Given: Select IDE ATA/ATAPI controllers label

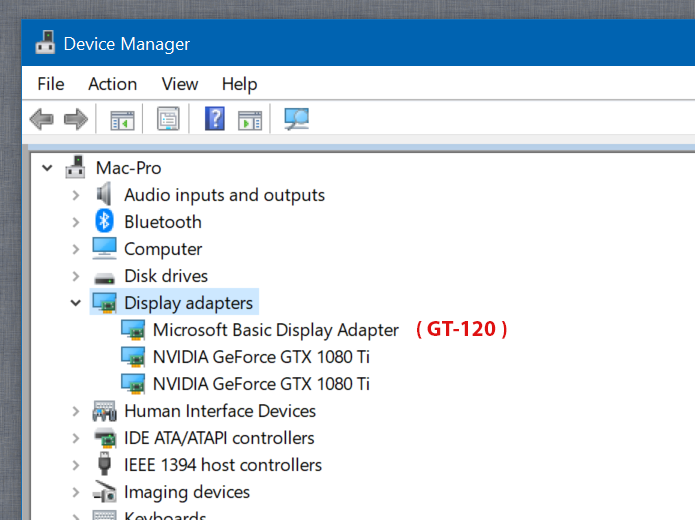Looking at the screenshot, I should pos(219,438).
